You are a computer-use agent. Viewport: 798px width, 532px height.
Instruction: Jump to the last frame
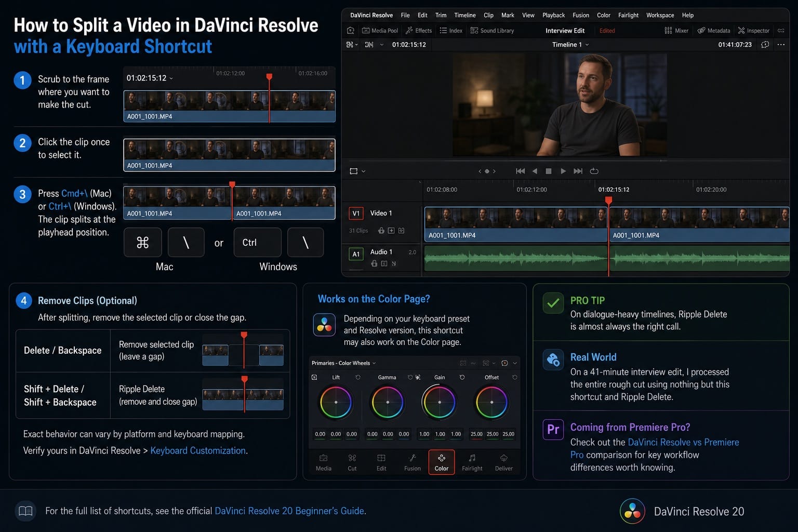pyautogui.click(x=578, y=171)
